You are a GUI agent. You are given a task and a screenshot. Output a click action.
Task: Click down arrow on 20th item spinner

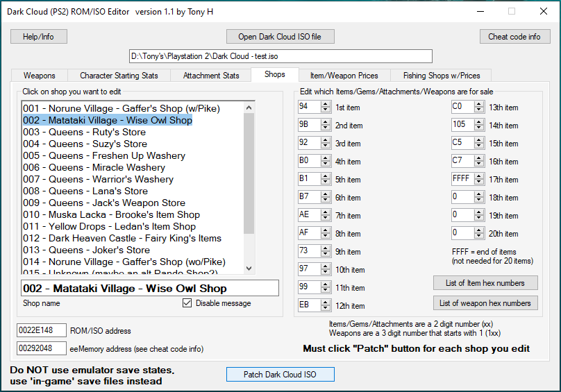pyautogui.click(x=479, y=237)
